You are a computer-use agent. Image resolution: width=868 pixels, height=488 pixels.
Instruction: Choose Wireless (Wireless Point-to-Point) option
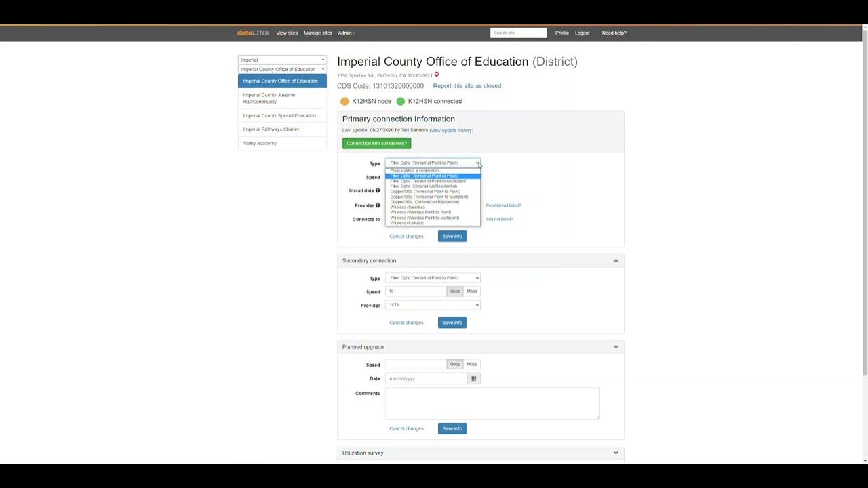[433, 212]
